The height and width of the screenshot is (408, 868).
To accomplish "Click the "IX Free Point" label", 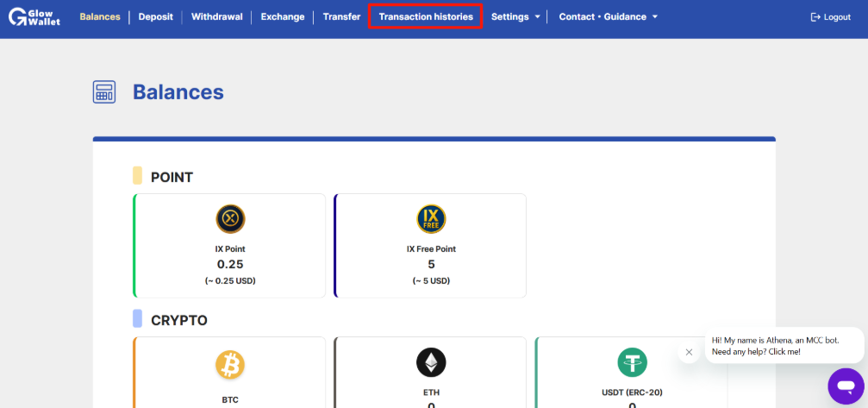I will click(431, 249).
